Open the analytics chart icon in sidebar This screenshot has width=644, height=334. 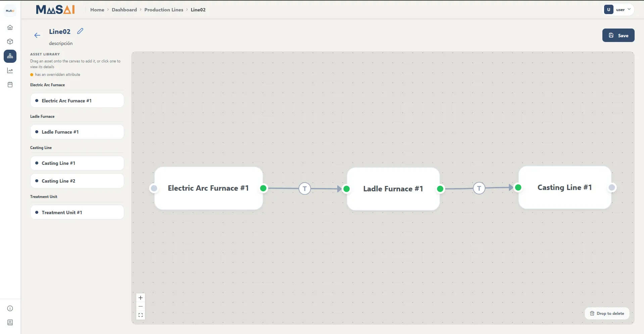tap(10, 70)
